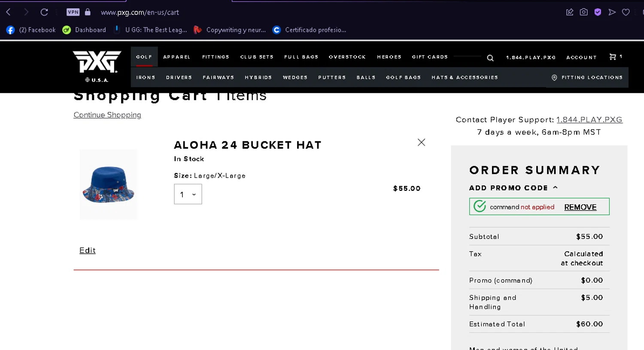Open the Apparel menu
The height and width of the screenshot is (350, 644).
(x=176, y=57)
